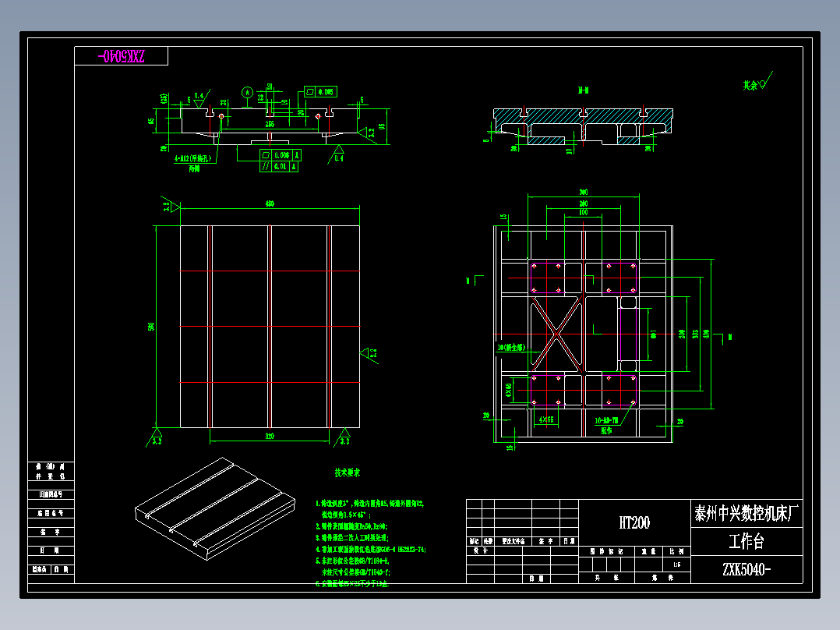Click the 95 height dimension in front view
Screen dimensions: 840x630
(382, 127)
